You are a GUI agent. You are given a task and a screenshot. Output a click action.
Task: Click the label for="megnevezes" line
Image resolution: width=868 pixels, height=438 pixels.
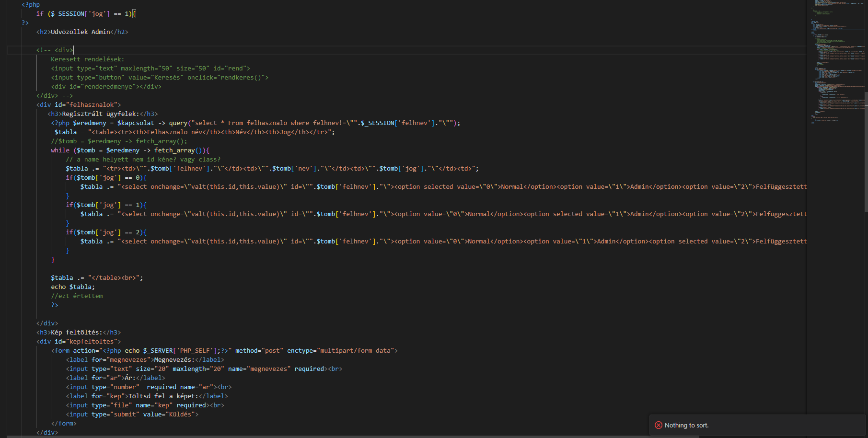145,360
